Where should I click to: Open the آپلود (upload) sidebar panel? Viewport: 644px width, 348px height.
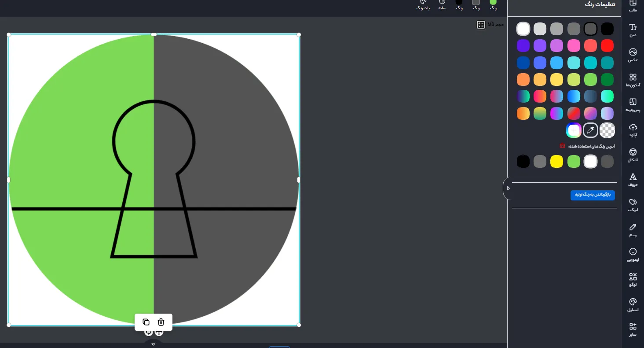(633, 130)
